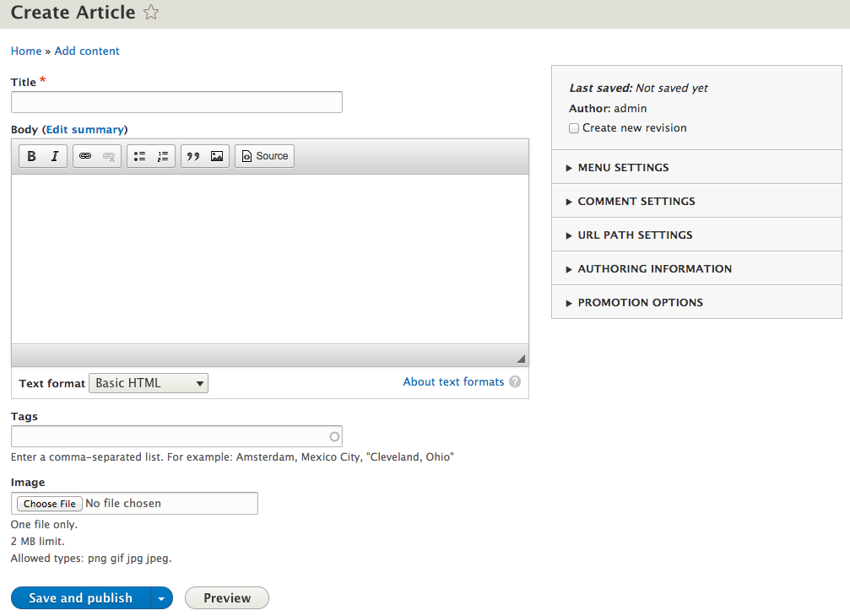Toggle italic formatting in Body editor
The image size is (850, 616).
(55, 156)
